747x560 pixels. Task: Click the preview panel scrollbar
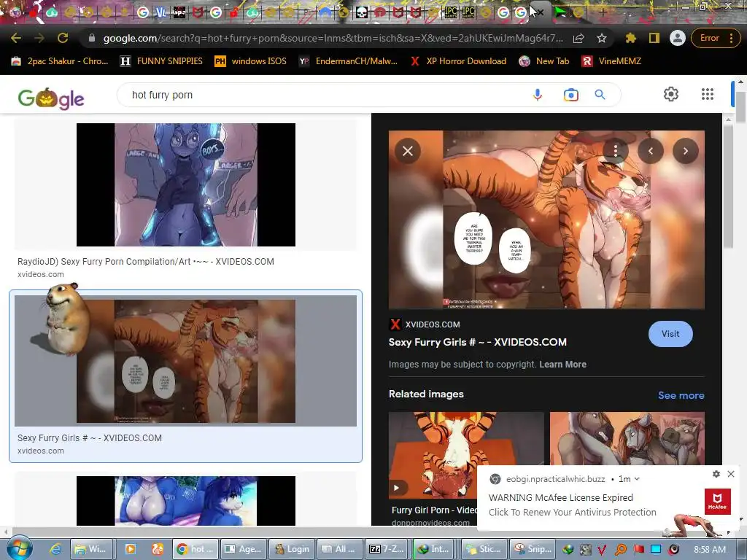coord(728,187)
